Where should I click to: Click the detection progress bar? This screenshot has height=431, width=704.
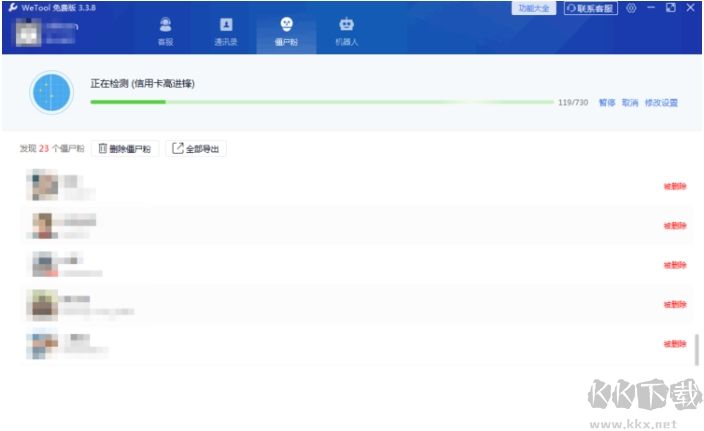click(x=321, y=102)
